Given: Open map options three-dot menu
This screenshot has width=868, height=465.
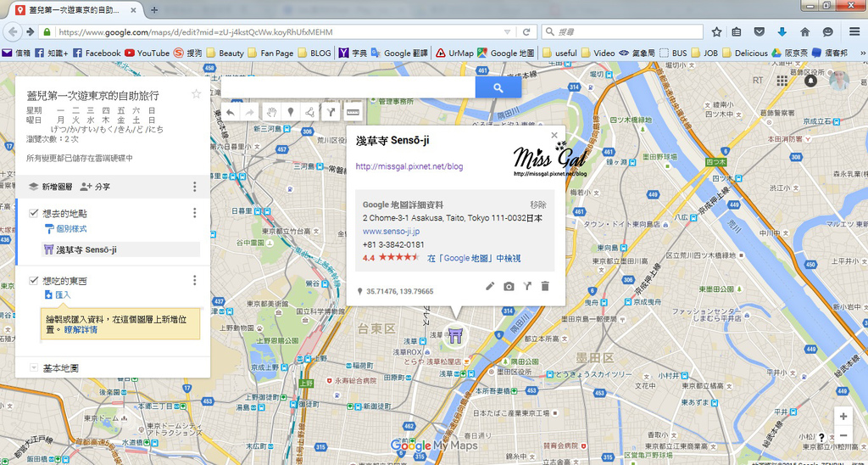Looking at the screenshot, I should click(194, 187).
